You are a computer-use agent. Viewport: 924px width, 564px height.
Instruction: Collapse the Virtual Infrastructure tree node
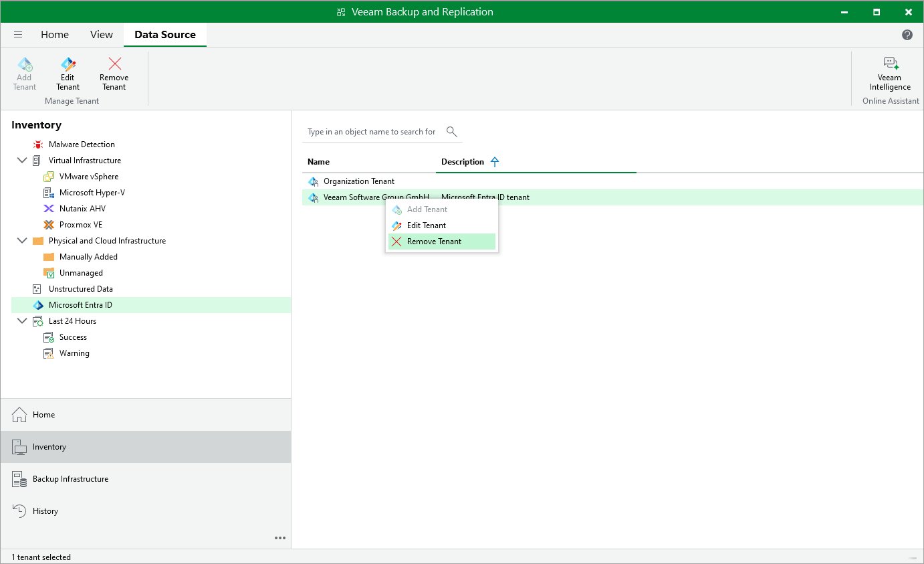(22, 161)
